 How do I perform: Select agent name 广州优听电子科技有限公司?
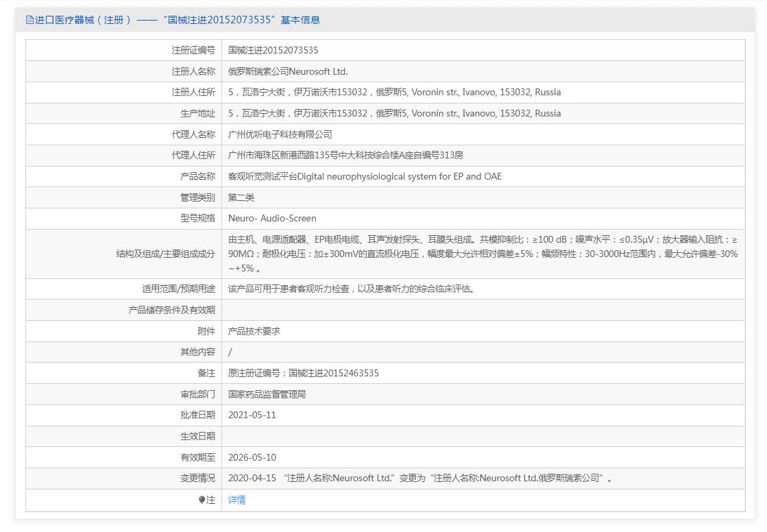280,134
